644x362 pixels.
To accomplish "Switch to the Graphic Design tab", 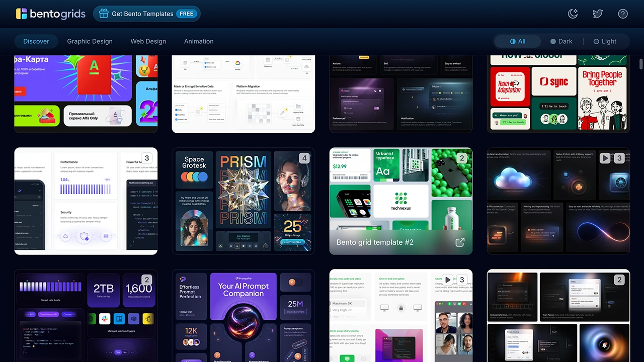I will 90,41.
